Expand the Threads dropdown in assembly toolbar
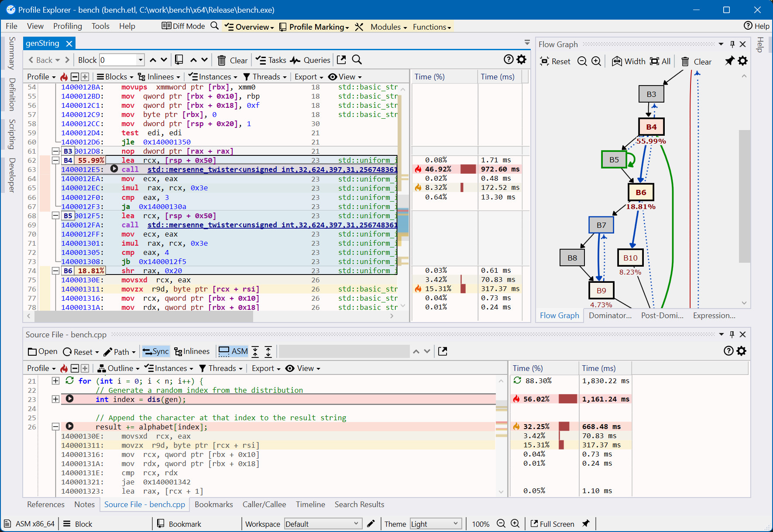This screenshot has width=773, height=532. [x=265, y=77]
